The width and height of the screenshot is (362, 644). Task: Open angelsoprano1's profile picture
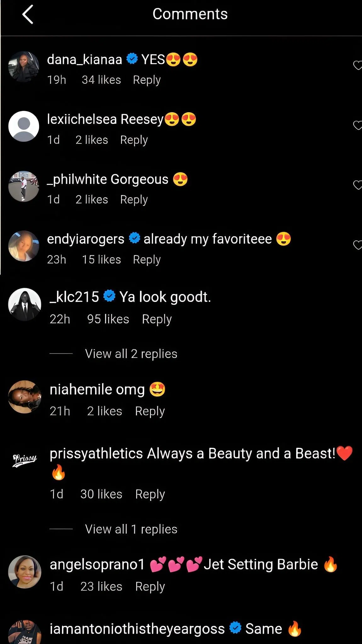pos(25,572)
